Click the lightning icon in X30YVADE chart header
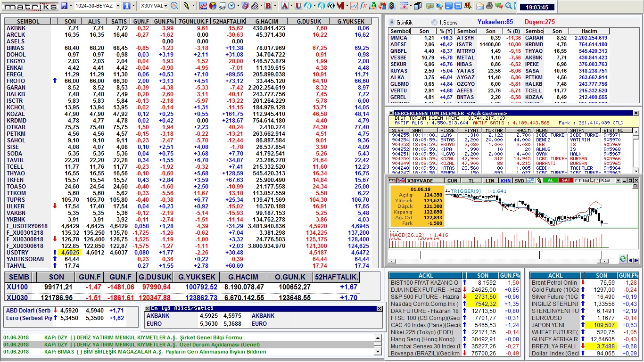644x362 pixels. point(539,180)
